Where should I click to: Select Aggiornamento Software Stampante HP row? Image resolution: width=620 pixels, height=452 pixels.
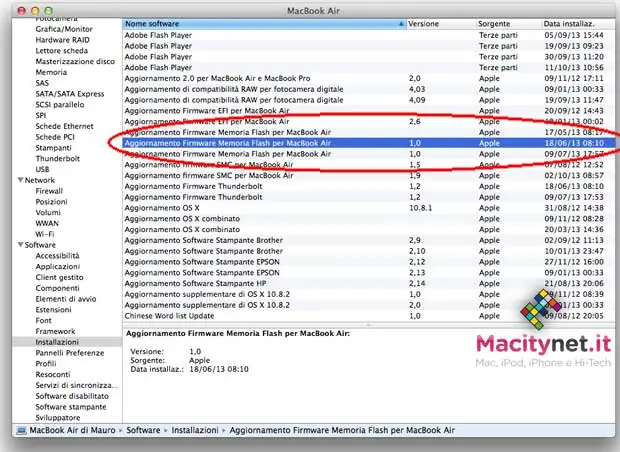[x=369, y=284]
